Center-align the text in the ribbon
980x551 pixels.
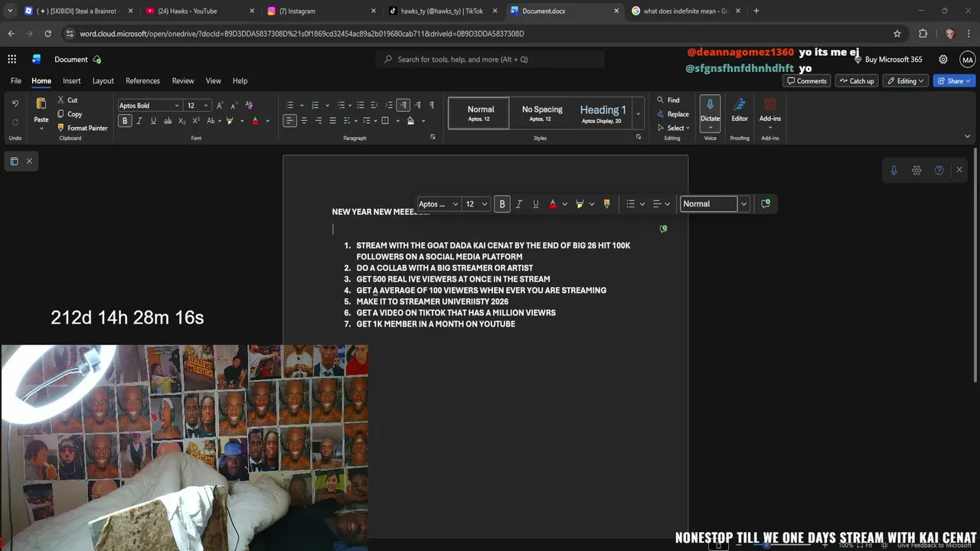[304, 121]
